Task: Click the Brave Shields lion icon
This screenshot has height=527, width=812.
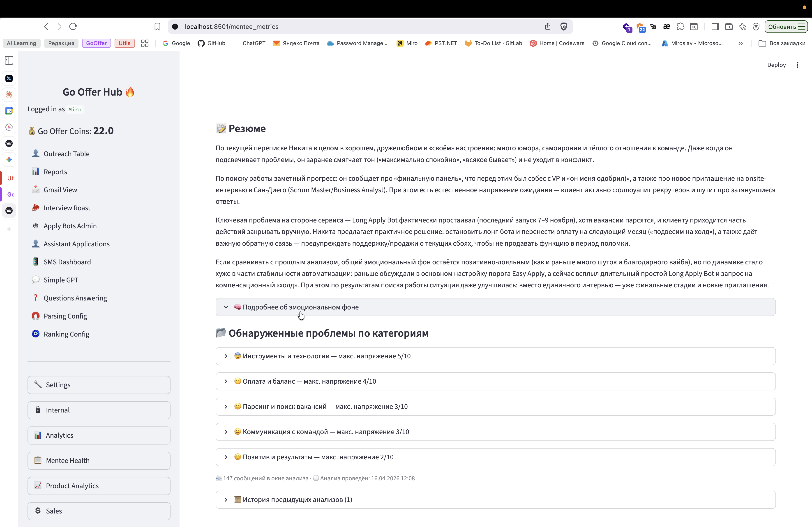Action: [564, 27]
